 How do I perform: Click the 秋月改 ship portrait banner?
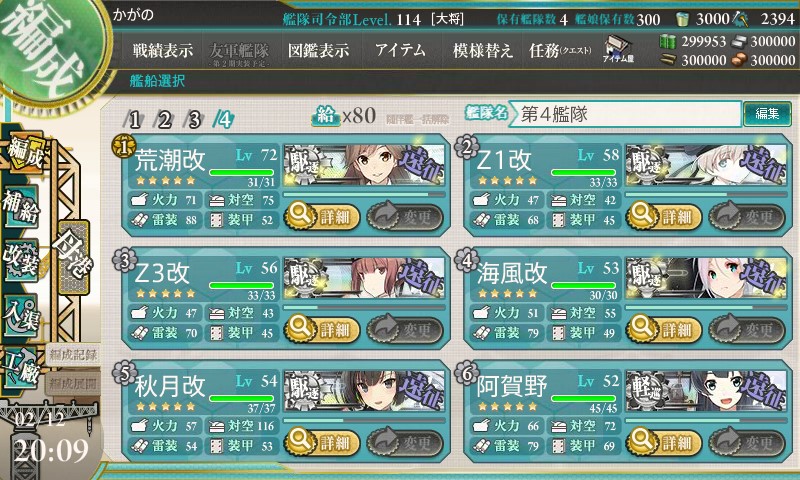[x=364, y=390]
